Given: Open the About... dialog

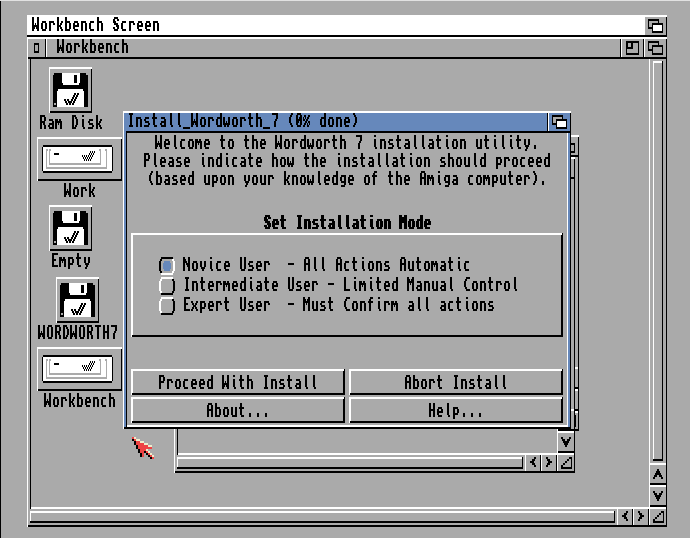Looking at the screenshot, I should pos(237,410).
